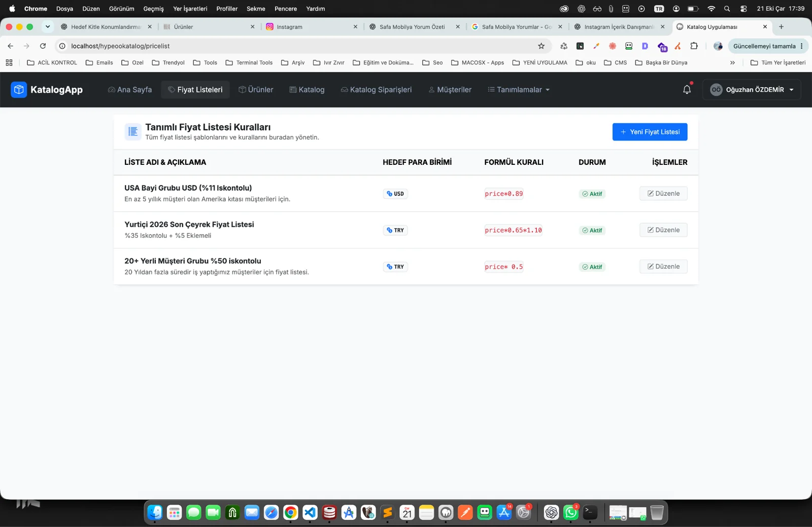Open the notifications bell icon
Viewport: 812px width, 527px height.
[687, 90]
